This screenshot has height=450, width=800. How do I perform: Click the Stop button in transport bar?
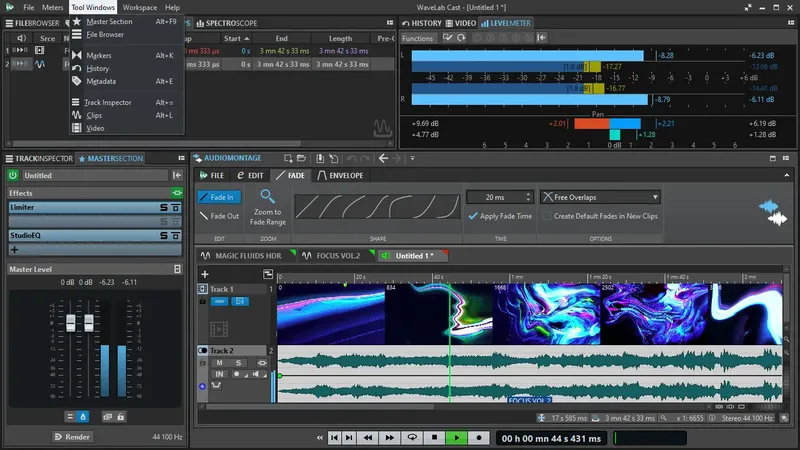tap(433, 437)
